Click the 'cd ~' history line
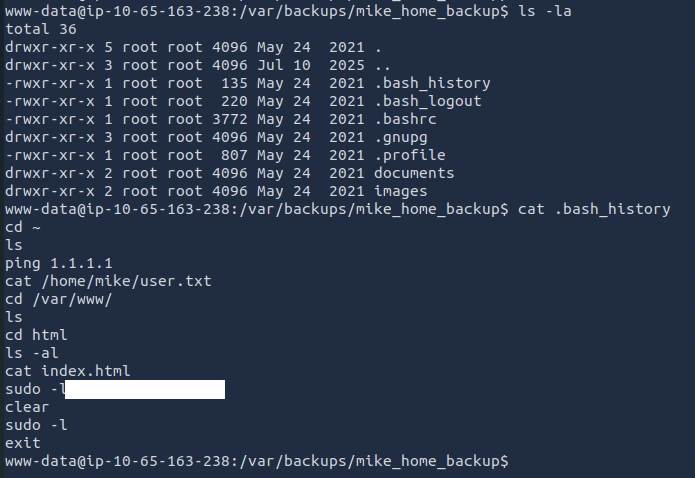 22,227
